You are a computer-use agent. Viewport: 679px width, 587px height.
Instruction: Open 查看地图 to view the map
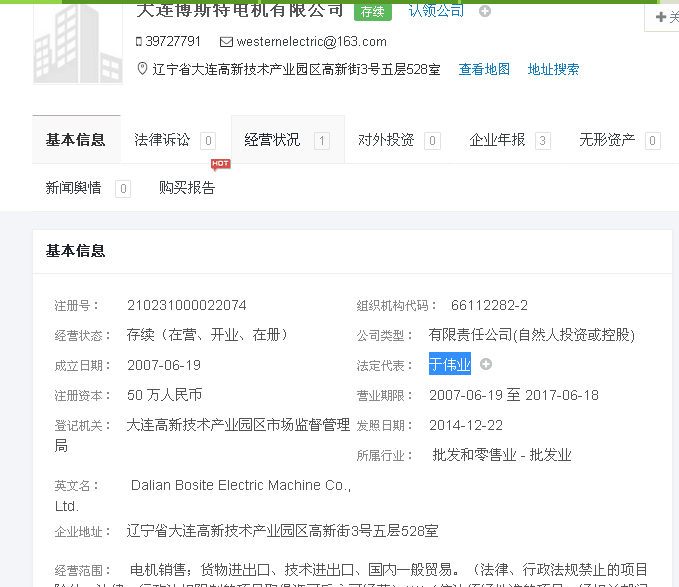484,70
